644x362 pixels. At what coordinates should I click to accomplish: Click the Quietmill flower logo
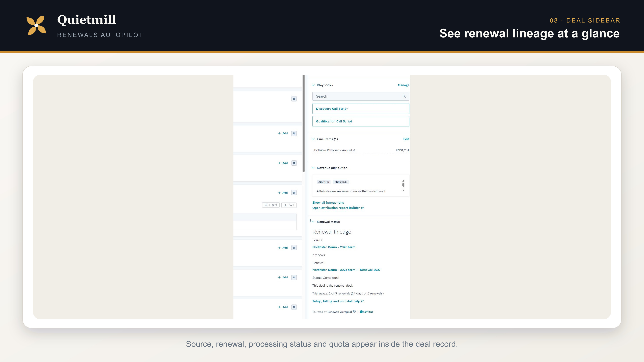click(36, 25)
